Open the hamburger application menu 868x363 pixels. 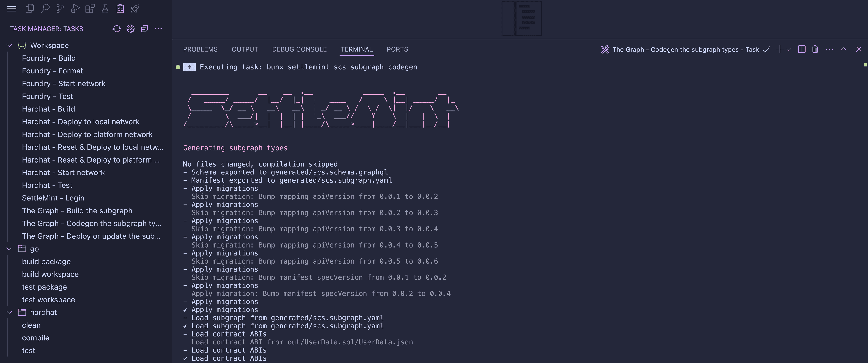click(x=12, y=9)
